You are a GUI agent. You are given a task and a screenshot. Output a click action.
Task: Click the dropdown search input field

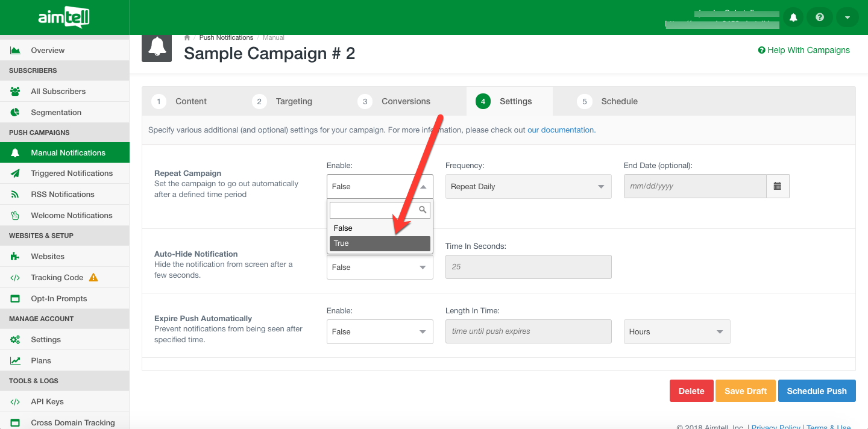pos(374,210)
